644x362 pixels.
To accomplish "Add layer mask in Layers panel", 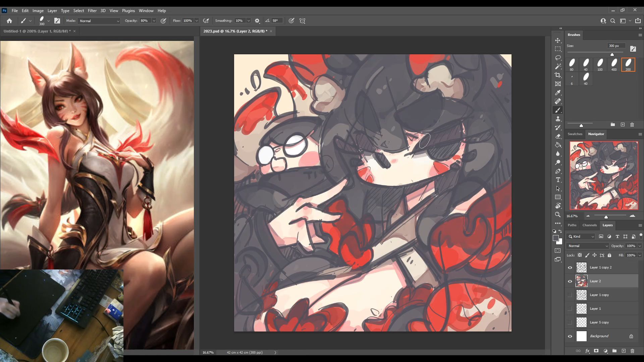I will [596, 351].
